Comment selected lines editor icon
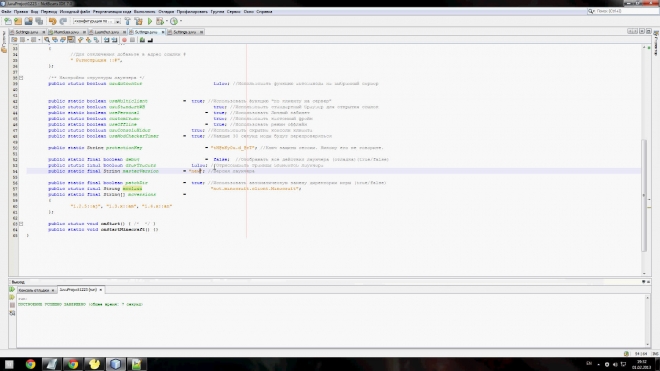Viewport: 660px width, 371px height. coord(142,40)
